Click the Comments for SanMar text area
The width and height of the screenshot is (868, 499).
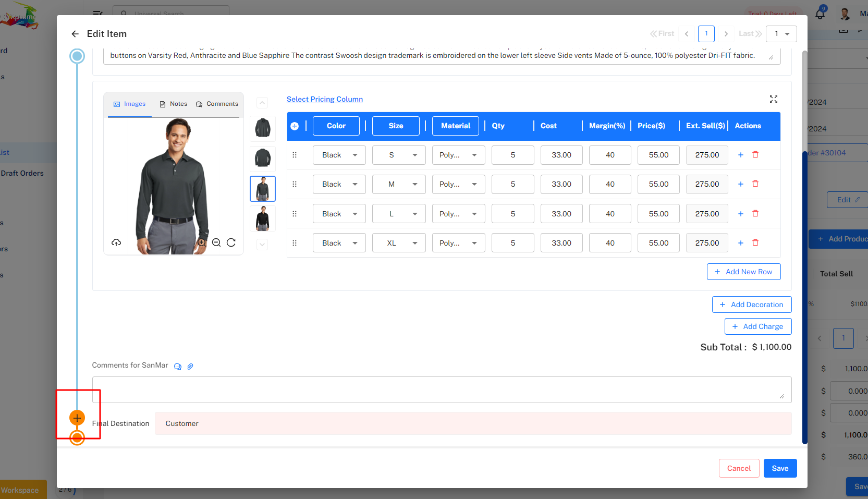(x=442, y=390)
